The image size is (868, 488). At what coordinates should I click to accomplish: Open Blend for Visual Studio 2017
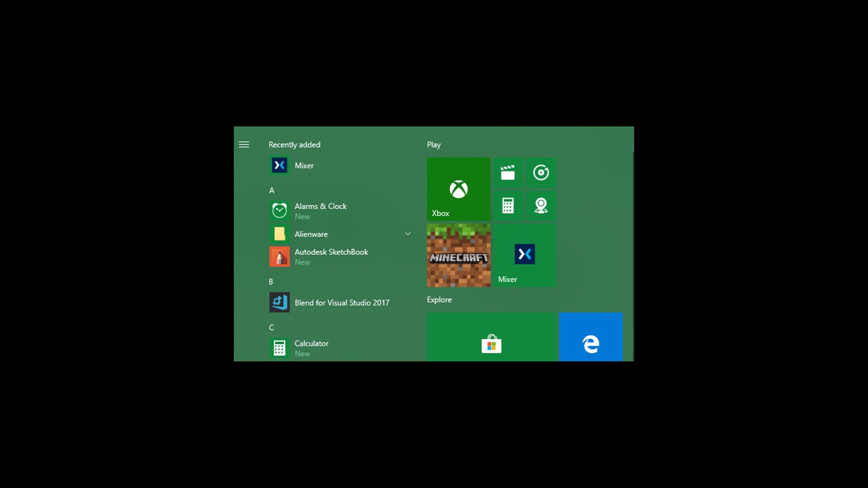tap(342, 302)
